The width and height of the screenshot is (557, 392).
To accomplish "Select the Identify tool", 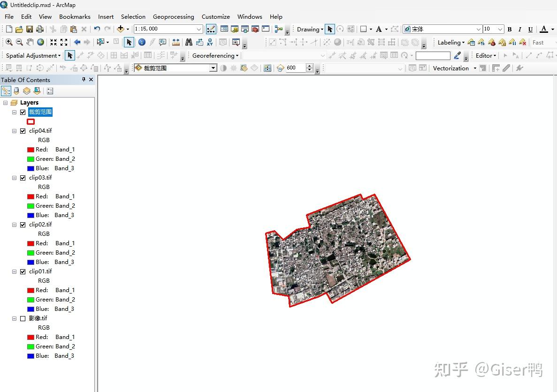I will click(x=141, y=42).
